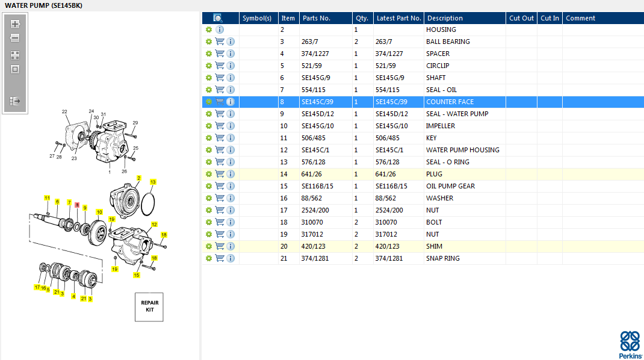The width and height of the screenshot is (644, 360).
Task: Select latest part number 420/123
Action: tap(399, 246)
